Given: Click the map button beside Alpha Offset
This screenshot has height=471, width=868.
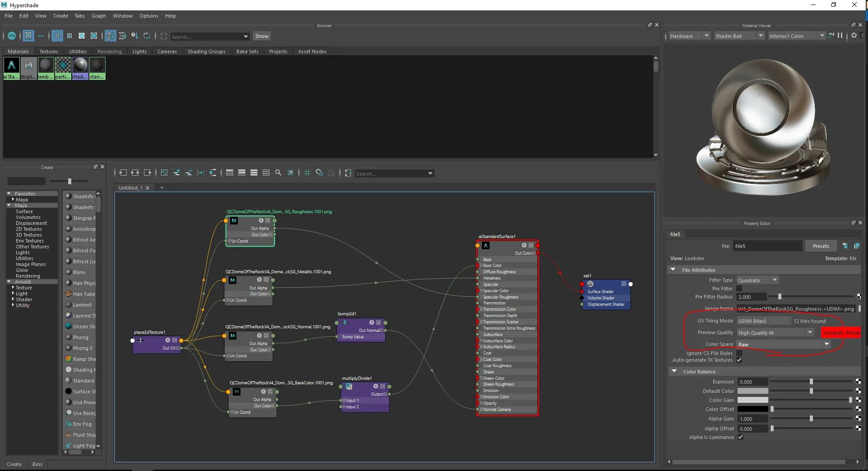Looking at the screenshot, I should (x=858, y=429).
